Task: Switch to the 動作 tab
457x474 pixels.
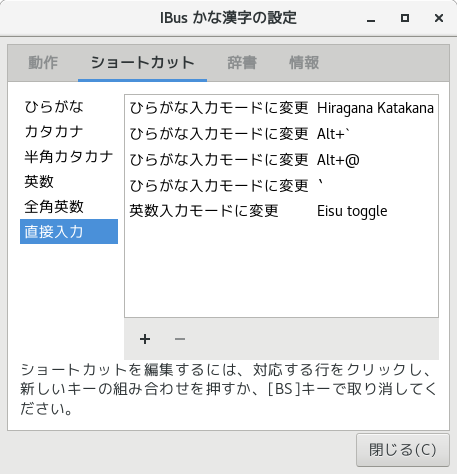Action: click(x=43, y=63)
